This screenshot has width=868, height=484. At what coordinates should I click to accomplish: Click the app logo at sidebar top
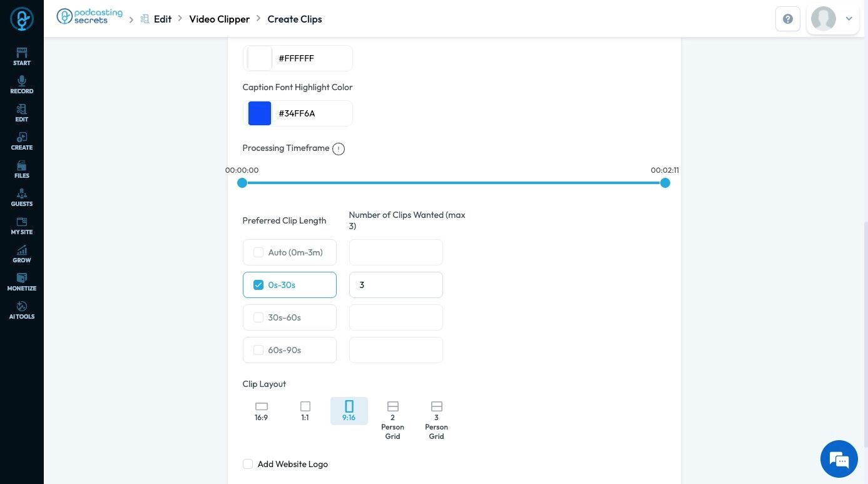tap(22, 19)
